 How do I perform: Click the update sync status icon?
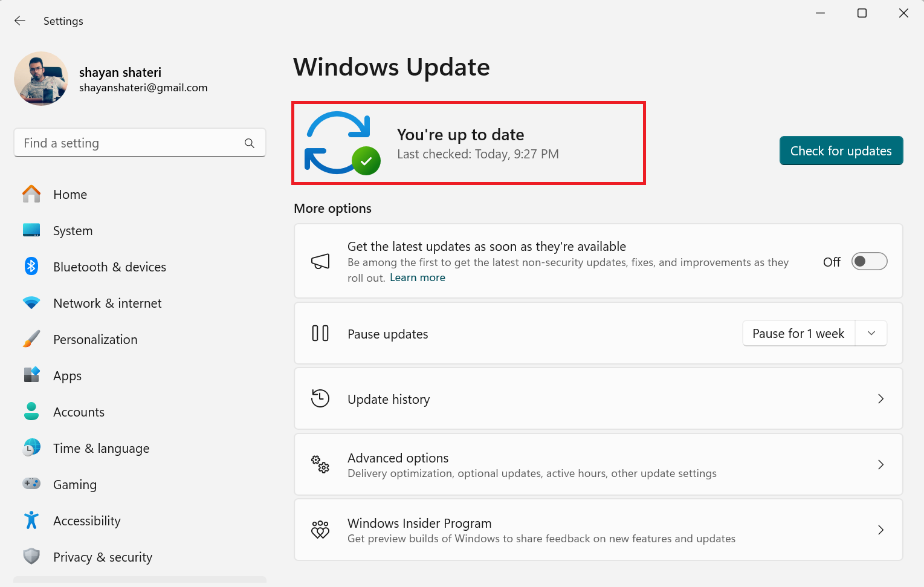tap(343, 143)
